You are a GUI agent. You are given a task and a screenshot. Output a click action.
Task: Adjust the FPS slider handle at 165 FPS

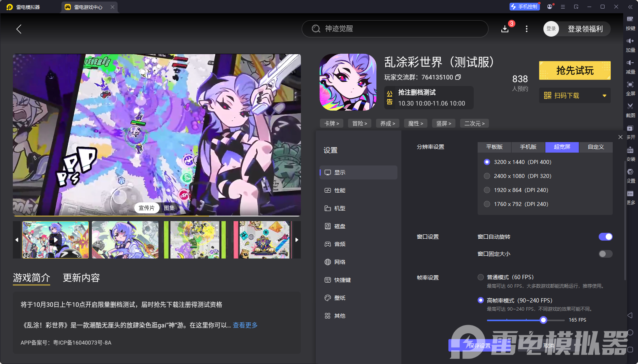543,320
